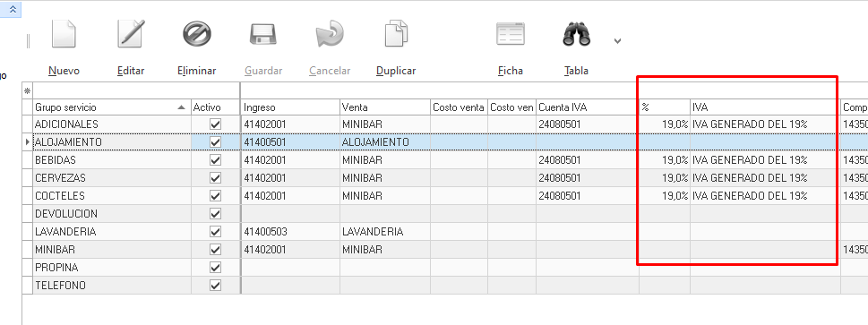This screenshot has height=325, width=868.
Task: Click the Ingreso column header
Action: (x=290, y=107)
